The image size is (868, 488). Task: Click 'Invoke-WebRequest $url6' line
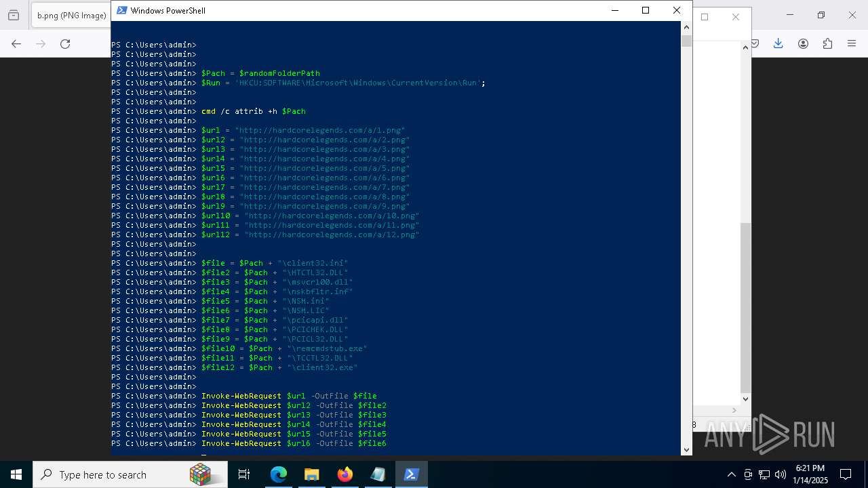(294, 443)
